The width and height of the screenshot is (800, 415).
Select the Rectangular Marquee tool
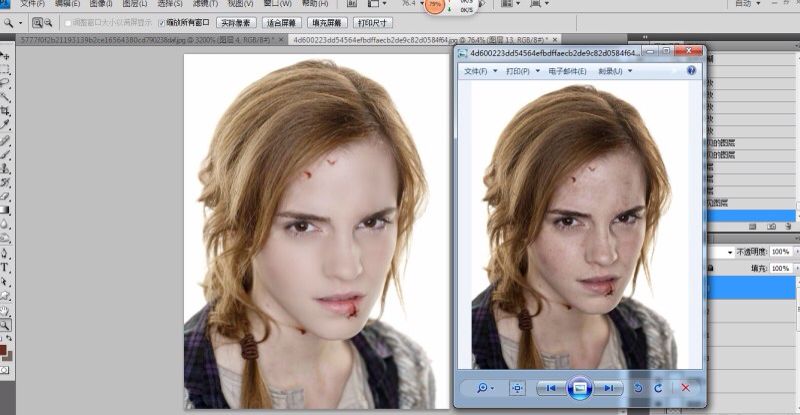pos(5,69)
